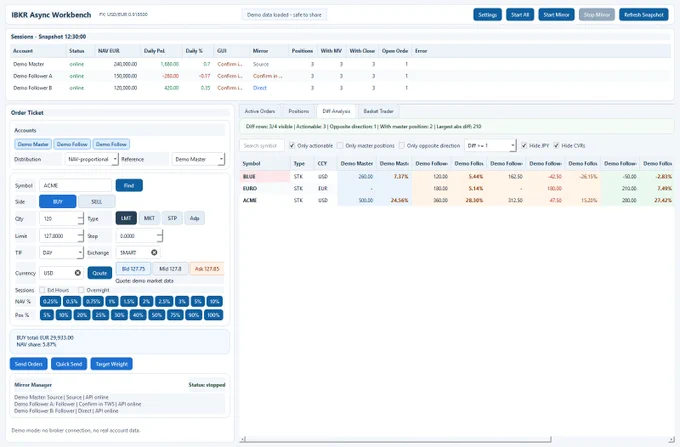Click the Start All button
Viewport: 680px width, 447px height.
(x=520, y=15)
